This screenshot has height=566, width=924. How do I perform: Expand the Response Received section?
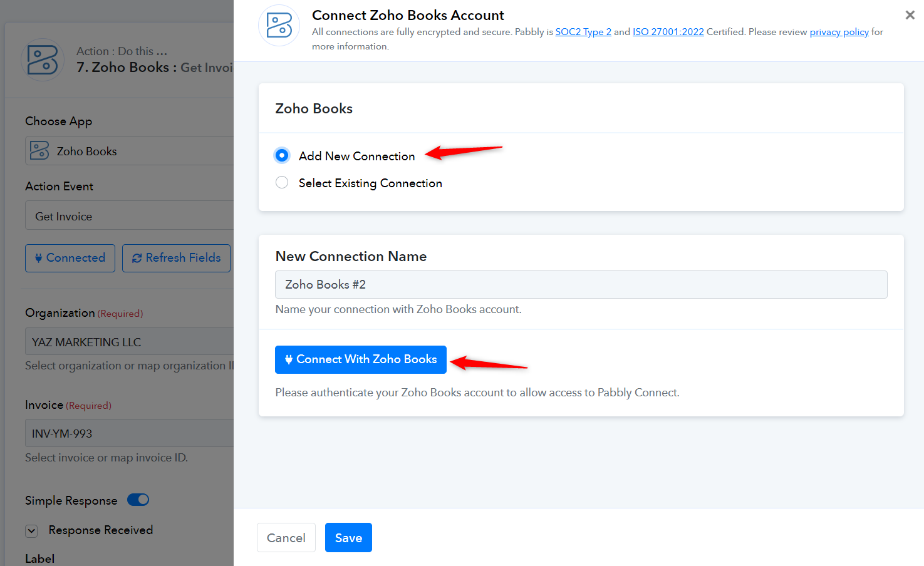click(x=31, y=531)
